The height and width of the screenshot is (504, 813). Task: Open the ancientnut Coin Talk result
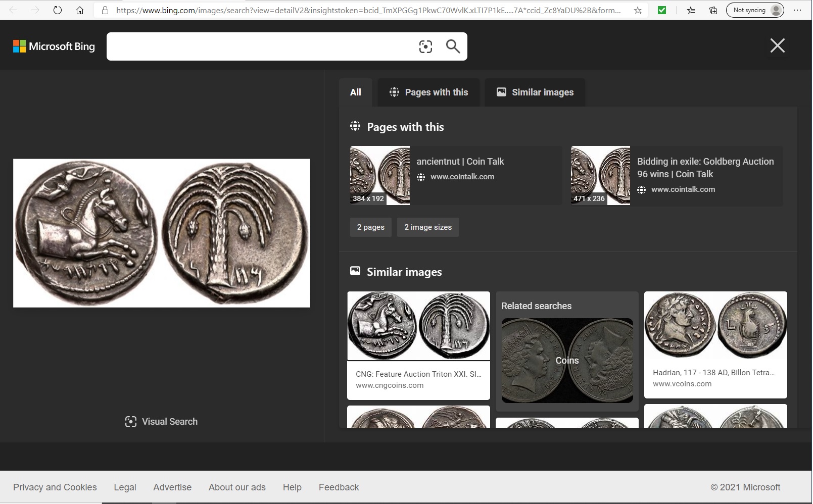point(460,162)
